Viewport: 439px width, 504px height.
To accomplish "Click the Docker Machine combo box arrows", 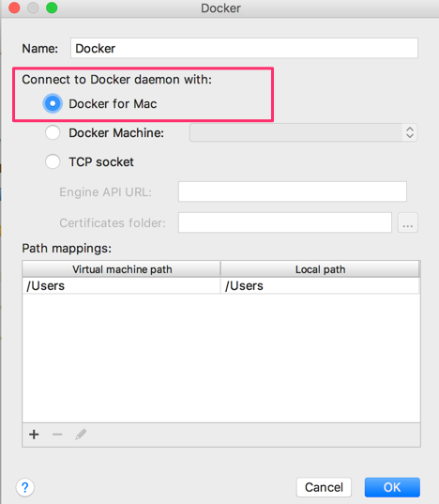I will click(410, 132).
